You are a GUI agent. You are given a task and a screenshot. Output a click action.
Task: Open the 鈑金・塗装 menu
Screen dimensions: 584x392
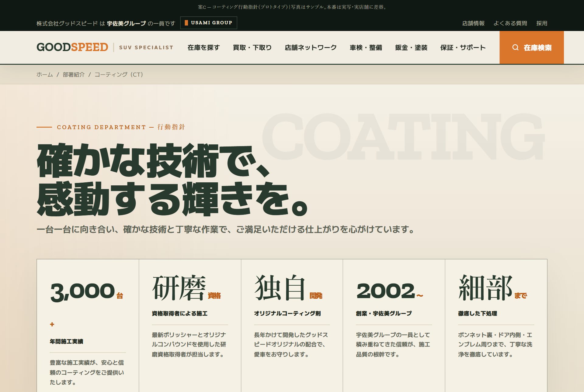pos(411,47)
